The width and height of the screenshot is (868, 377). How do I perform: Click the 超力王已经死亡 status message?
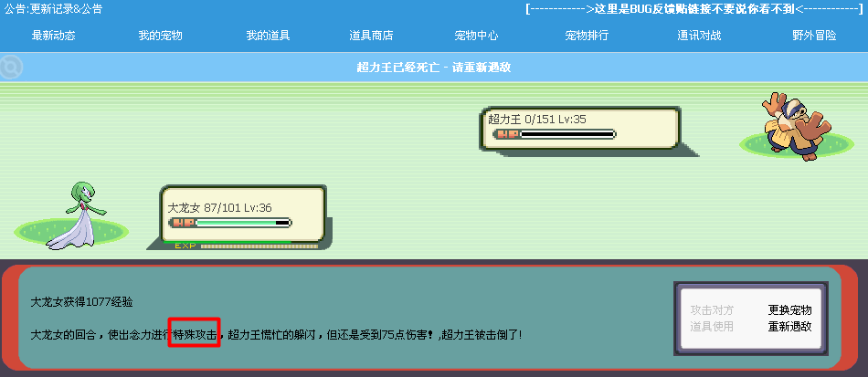pos(433,68)
